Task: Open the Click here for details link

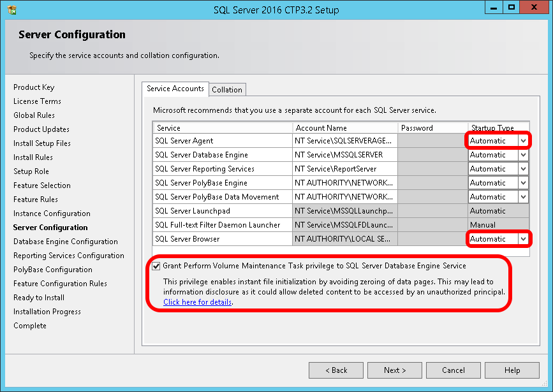Action: click(x=198, y=302)
